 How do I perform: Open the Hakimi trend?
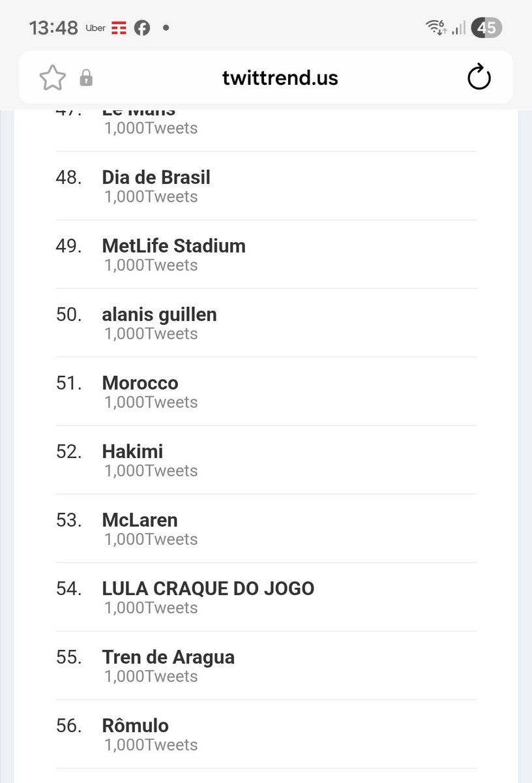point(132,452)
